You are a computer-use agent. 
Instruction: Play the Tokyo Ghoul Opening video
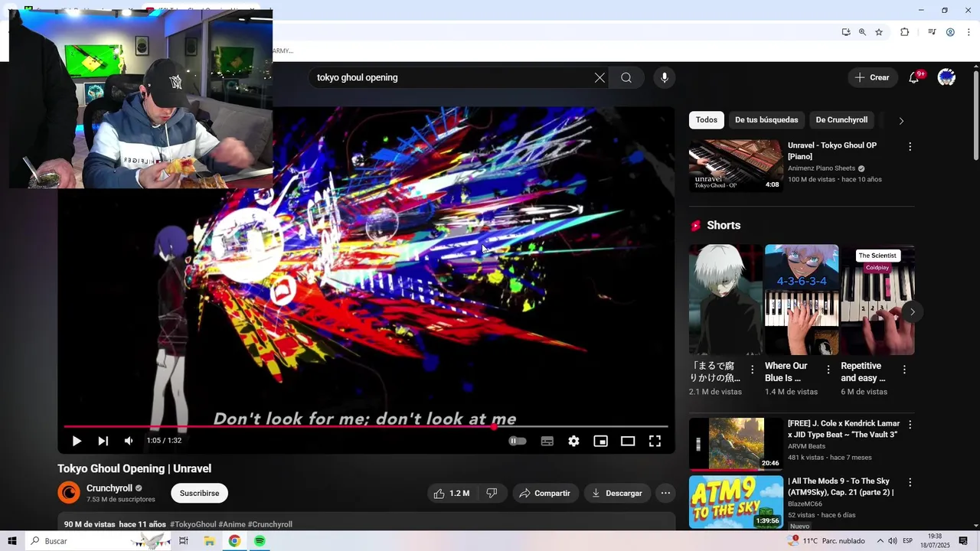click(x=77, y=441)
